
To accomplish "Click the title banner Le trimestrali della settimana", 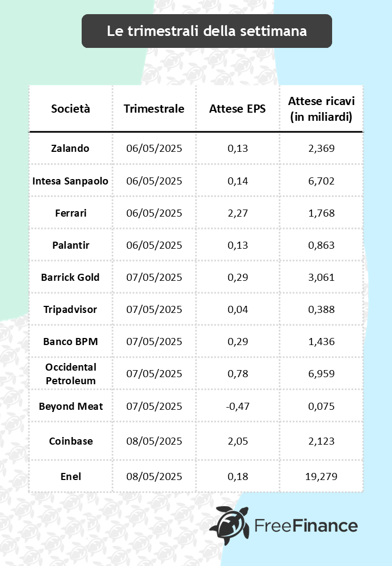I will tap(206, 31).
